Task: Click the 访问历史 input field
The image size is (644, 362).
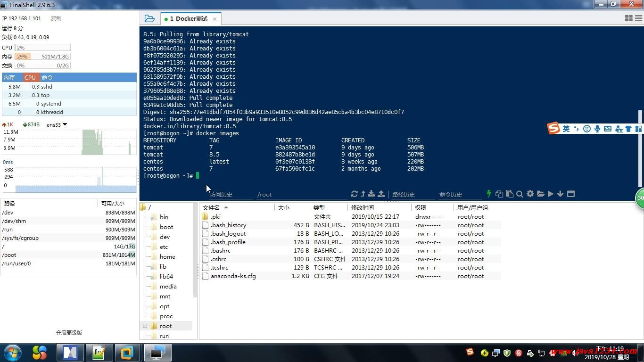Action: (x=231, y=194)
